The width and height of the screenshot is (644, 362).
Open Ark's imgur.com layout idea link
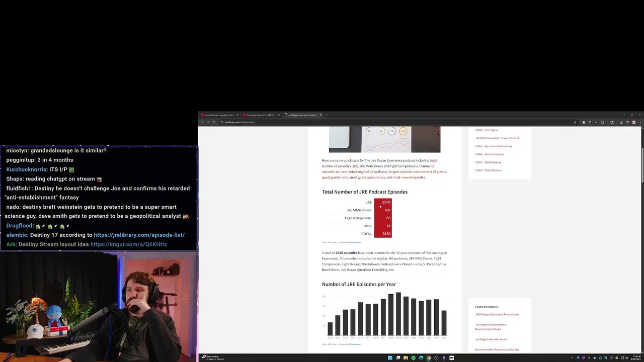pos(128,244)
